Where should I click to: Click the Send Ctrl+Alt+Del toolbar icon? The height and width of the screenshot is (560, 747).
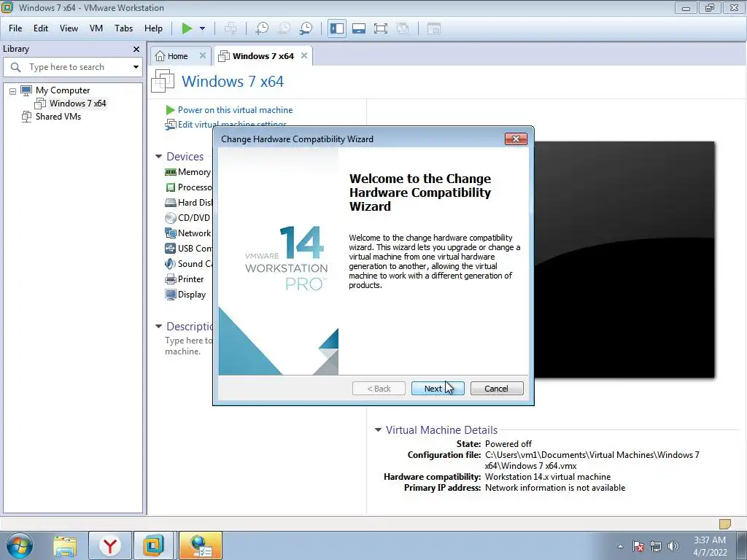point(230,28)
